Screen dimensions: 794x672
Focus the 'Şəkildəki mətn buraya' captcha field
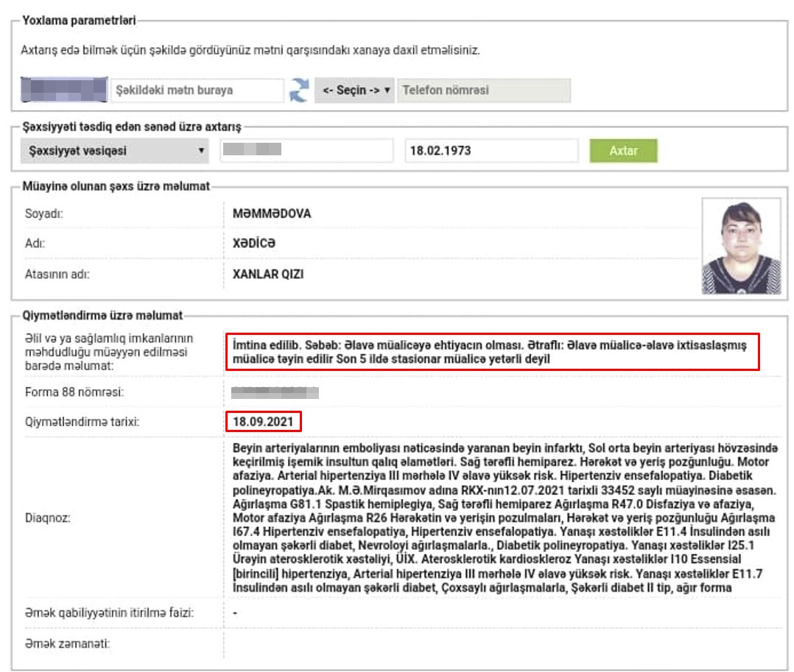tap(197, 91)
